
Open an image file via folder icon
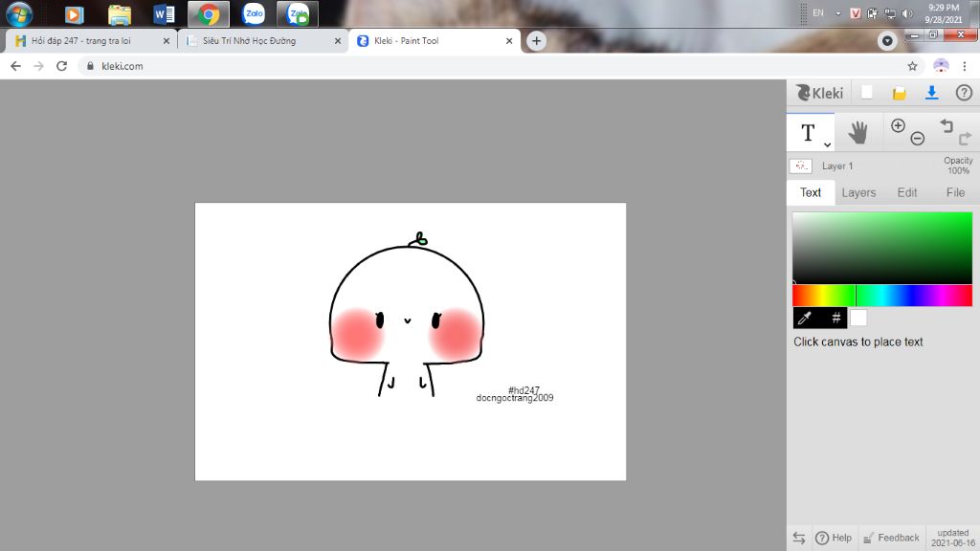point(900,93)
